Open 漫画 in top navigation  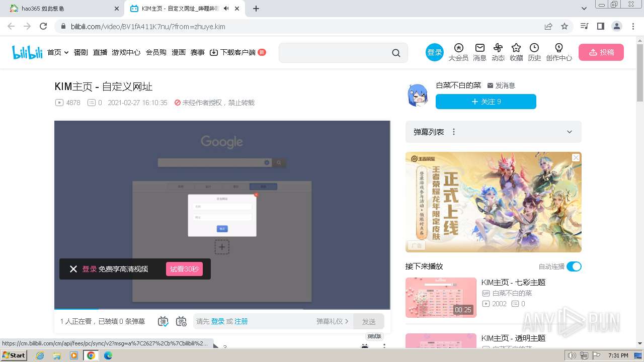point(179,52)
